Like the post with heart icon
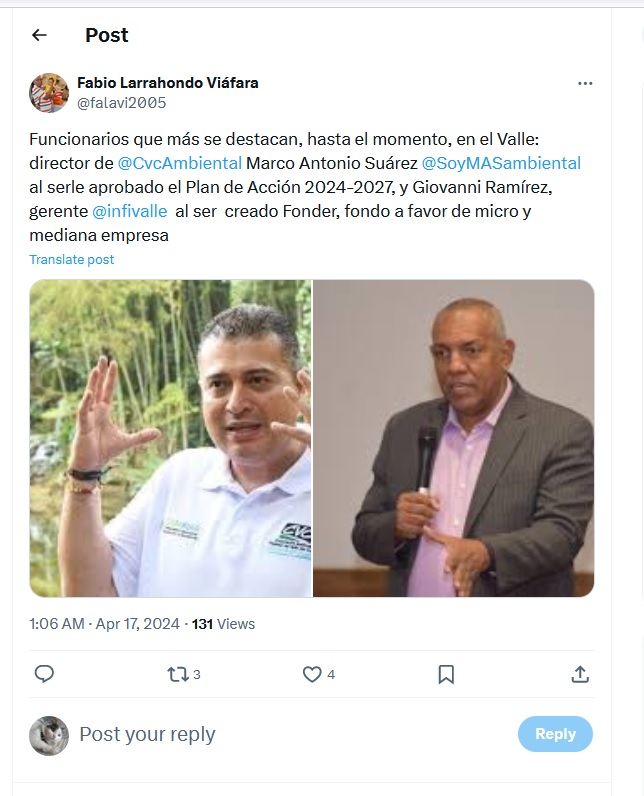This screenshot has width=644, height=796. tap(318, 674)
